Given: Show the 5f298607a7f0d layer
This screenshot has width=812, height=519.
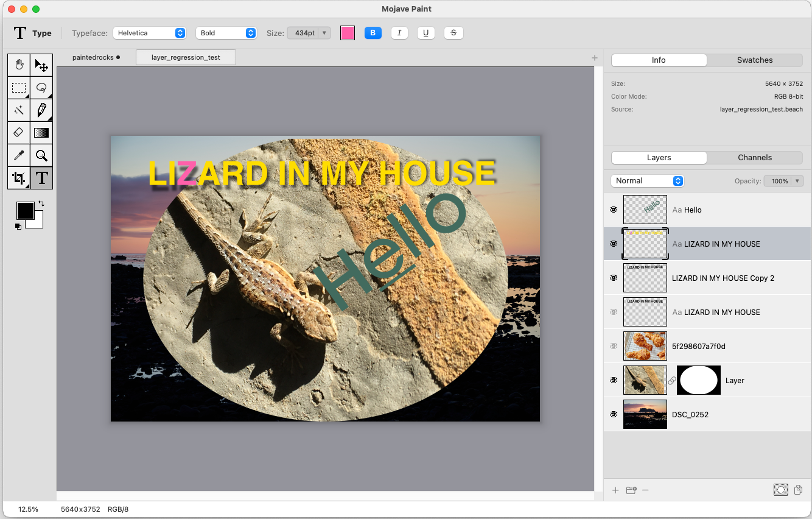Looking at the screenshot, I should point(614,346).
